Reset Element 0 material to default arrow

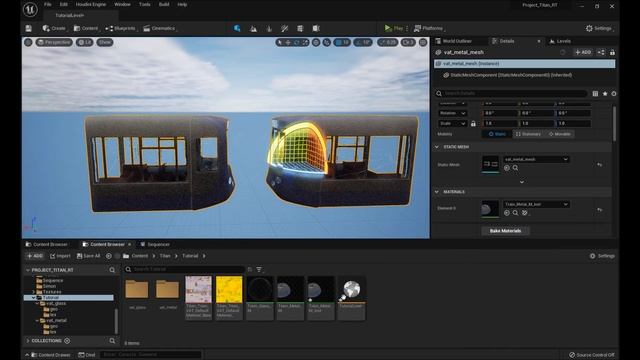pyautogui.click(x=599, y=209)
